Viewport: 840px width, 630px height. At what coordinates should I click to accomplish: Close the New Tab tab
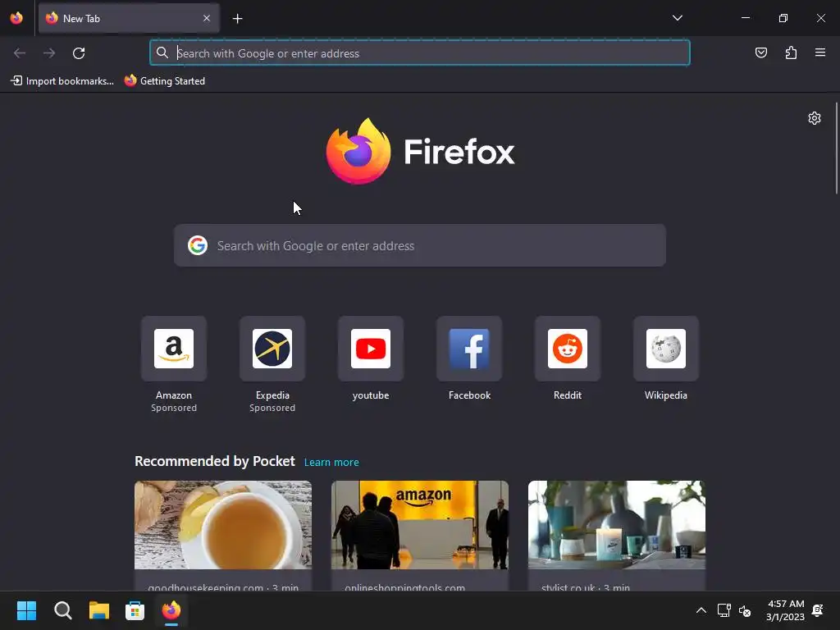pyautogui.click(x=207, y=18)
